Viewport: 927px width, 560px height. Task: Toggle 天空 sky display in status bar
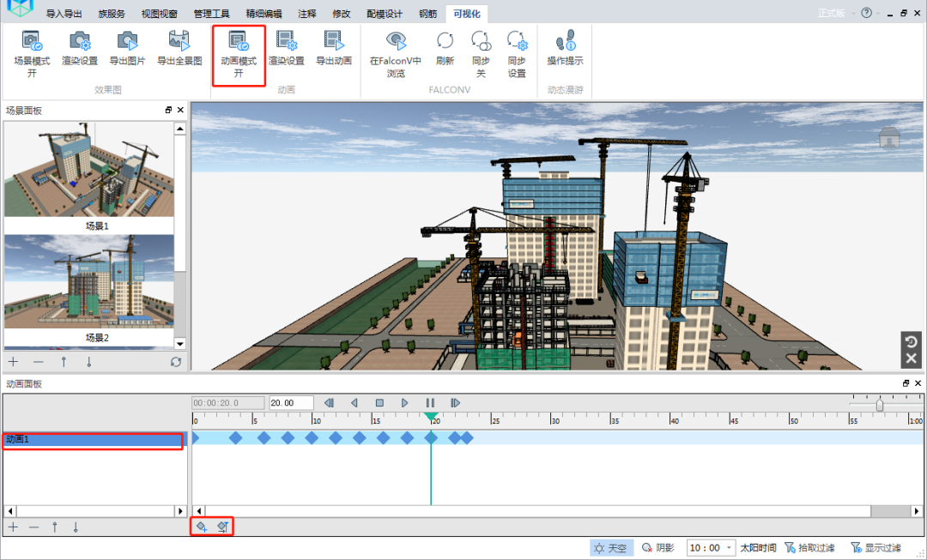[x=610, y=546]
